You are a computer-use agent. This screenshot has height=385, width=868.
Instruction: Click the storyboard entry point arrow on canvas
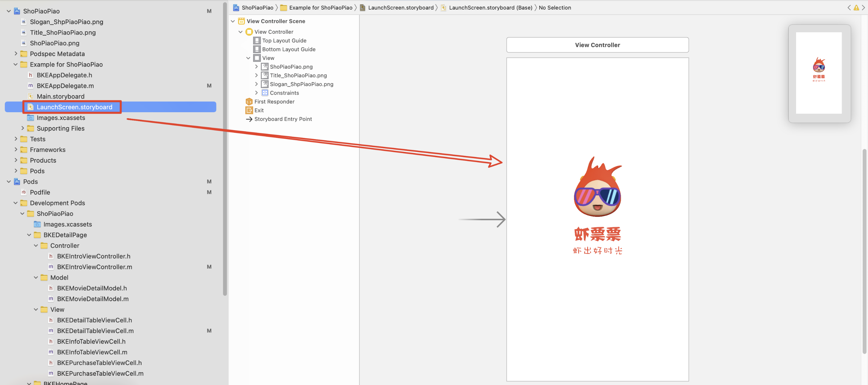point(482,219)
